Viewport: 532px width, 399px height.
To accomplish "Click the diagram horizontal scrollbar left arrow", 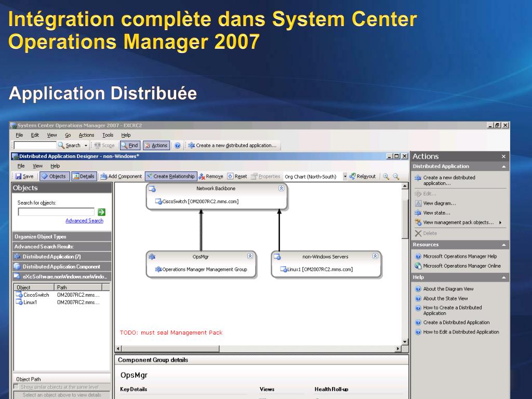I will (x=118, y=349).
